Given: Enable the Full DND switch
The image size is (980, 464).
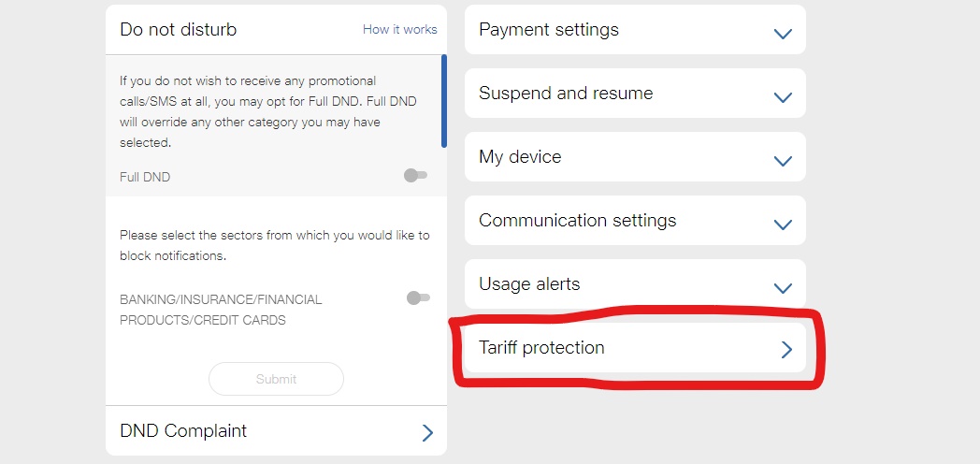Looking at the screenshot, I should (x=415, y=176).
